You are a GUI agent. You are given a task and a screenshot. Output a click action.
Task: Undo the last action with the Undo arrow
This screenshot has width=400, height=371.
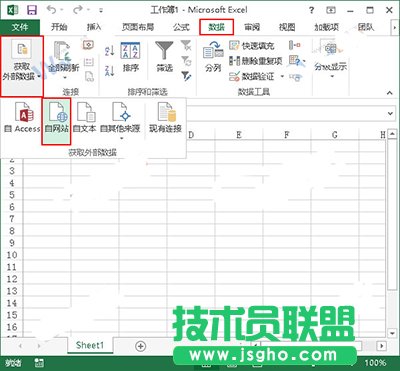click(51, 10)
